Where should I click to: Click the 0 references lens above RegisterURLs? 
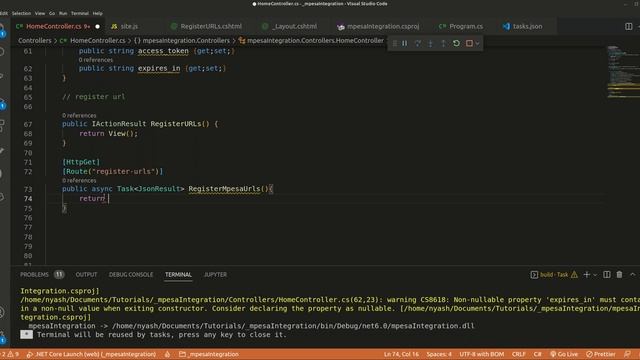pyautogui.click(x=79, y=116)
